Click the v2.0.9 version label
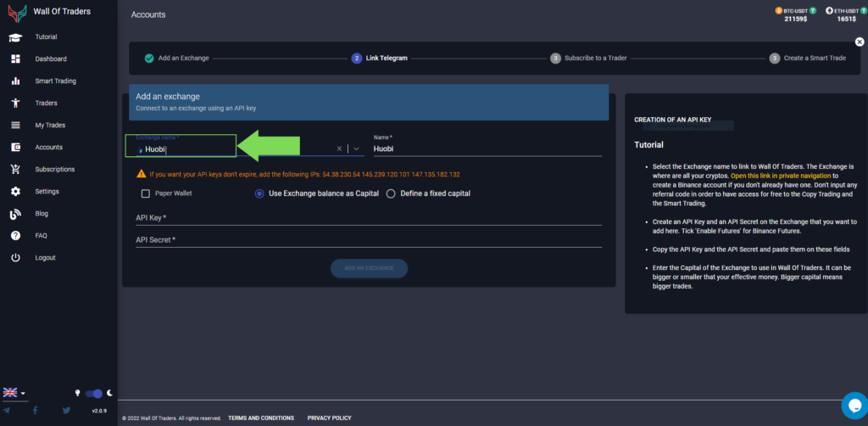Screen dimensions: 868x426 (x=99, y=411)
